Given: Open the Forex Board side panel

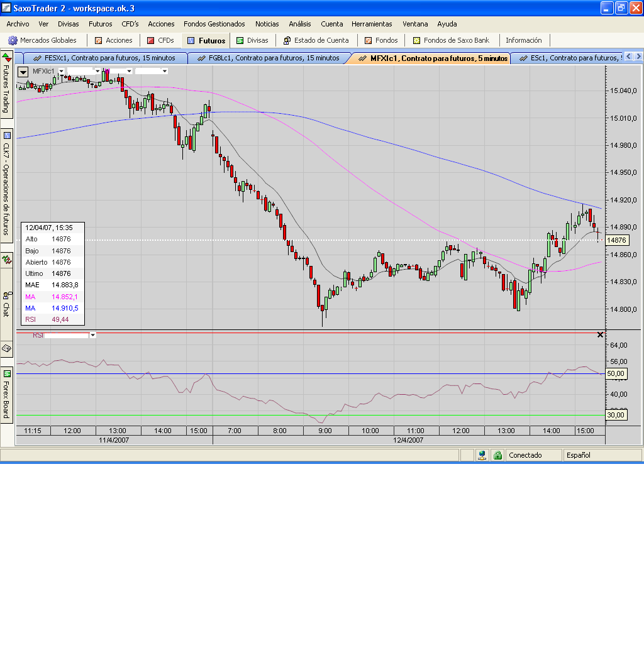Looking at the screenshot, I should (x=6, y=395).
